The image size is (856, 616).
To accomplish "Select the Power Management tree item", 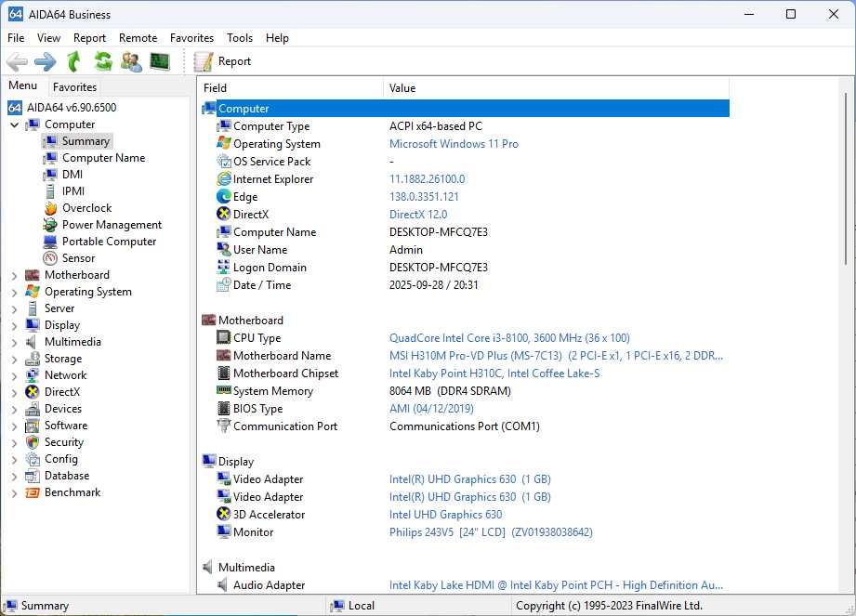I will pos(112,225).
